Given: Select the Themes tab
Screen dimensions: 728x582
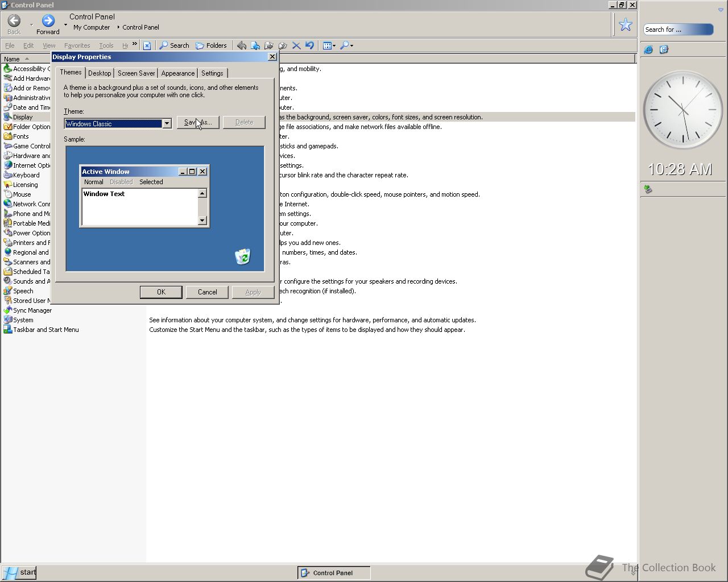Looking at the screenshot, I should [71, 72].
